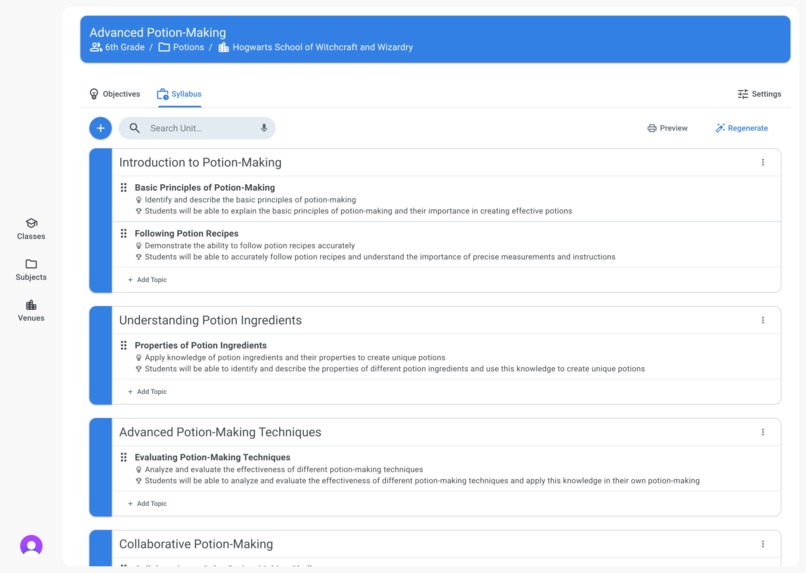The image size is (806, 573).
Task: Go to Venues in sidebar
Action: click(31, 311)
